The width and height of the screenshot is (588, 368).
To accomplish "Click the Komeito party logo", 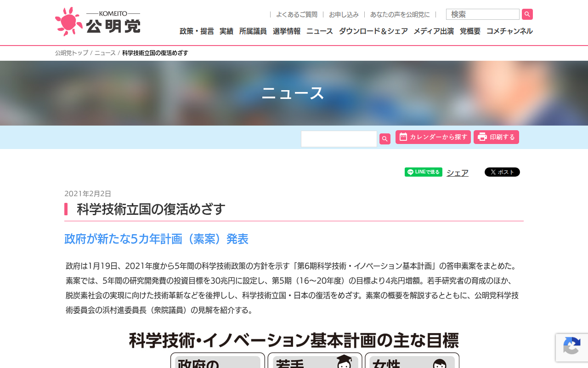I will tap(97, 22).
